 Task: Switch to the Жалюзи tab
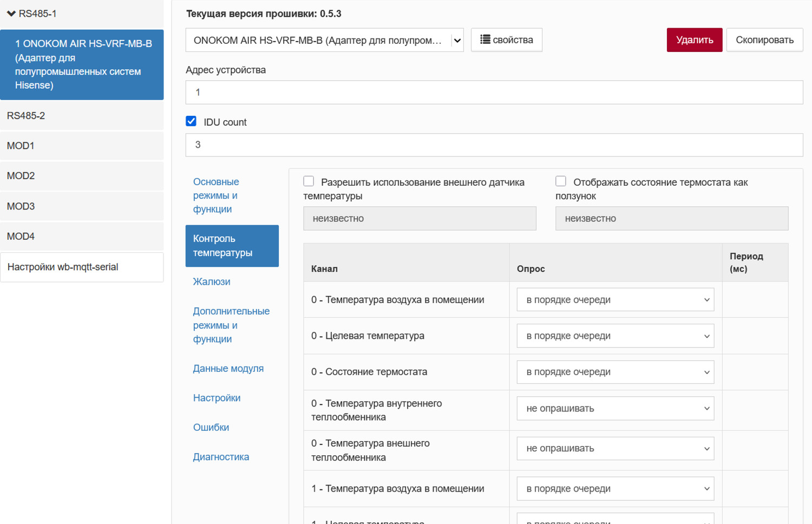tap(212, 281)
